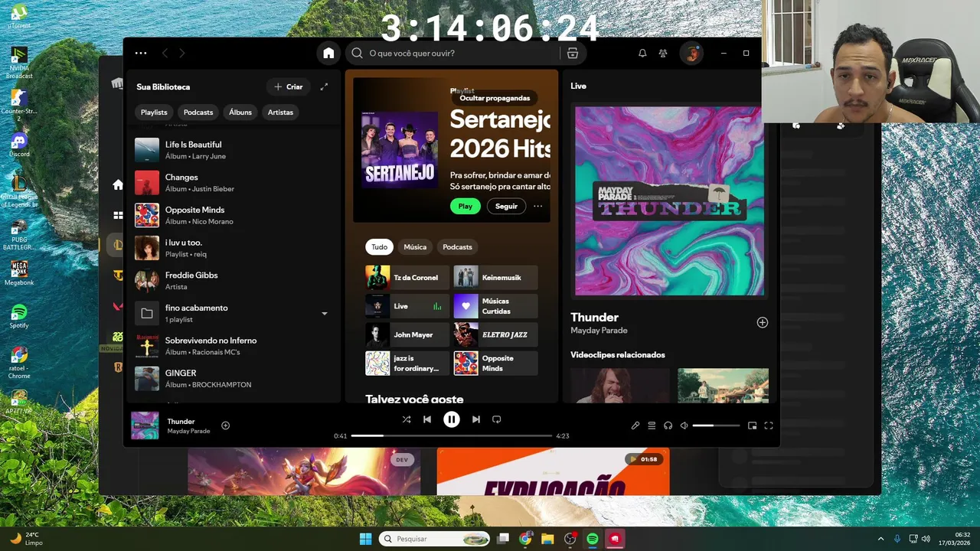
Task: Filter library by Playlists
Action: pos(154,112)
